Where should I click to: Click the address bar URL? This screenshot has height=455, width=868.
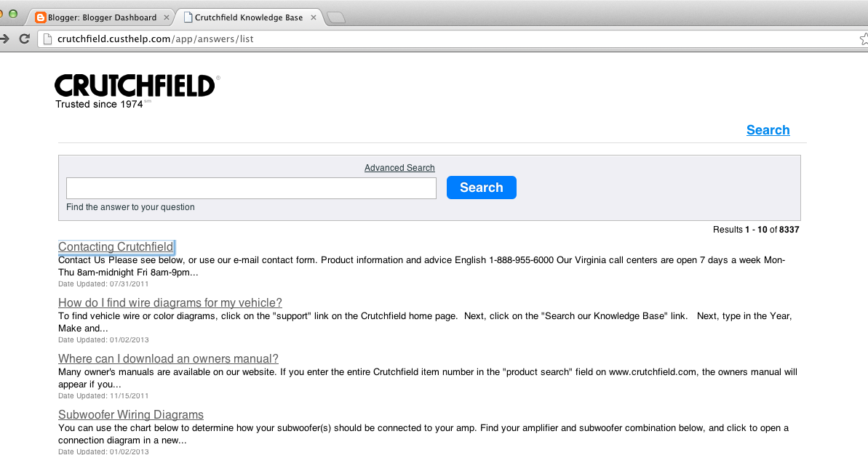click(156, 39)
